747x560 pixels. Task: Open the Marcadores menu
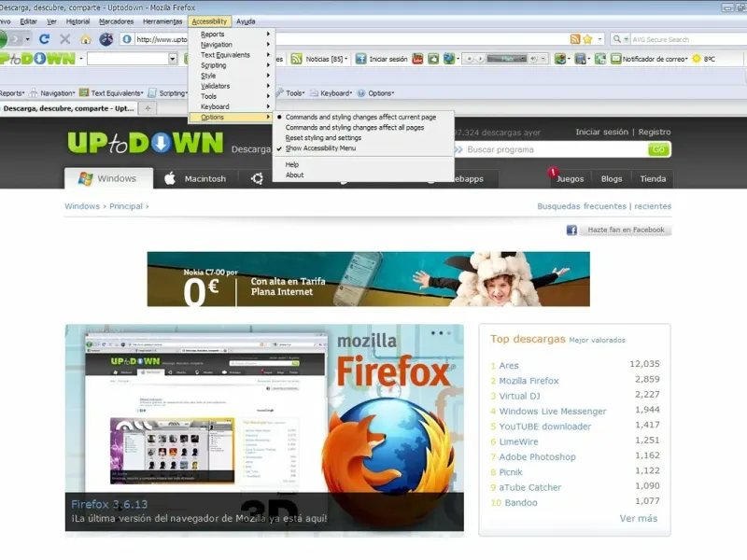116,21
